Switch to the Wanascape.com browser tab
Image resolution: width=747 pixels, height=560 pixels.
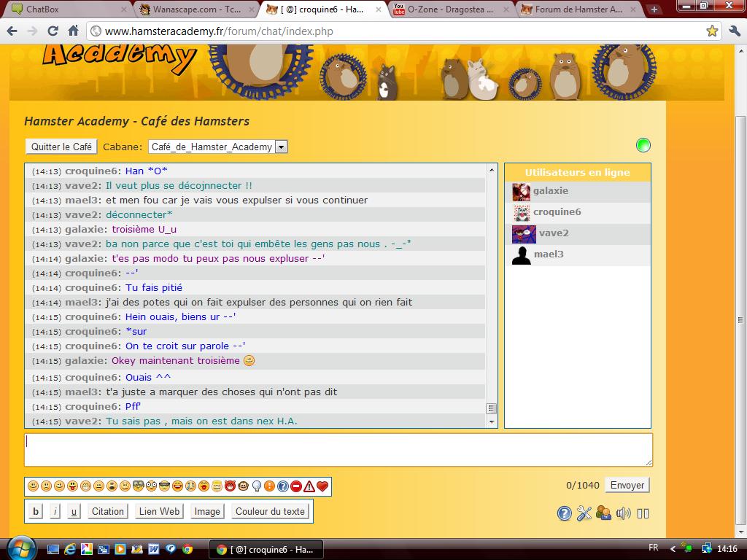196,9
